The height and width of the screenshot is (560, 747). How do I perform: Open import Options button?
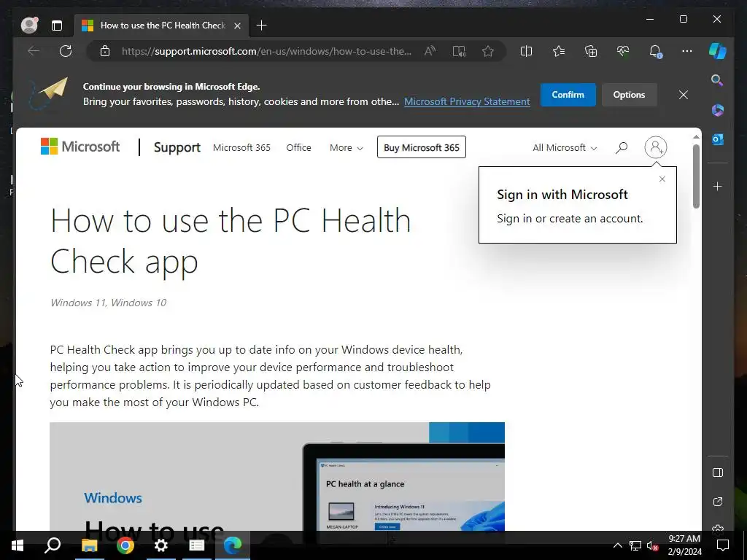pos(629,95)
